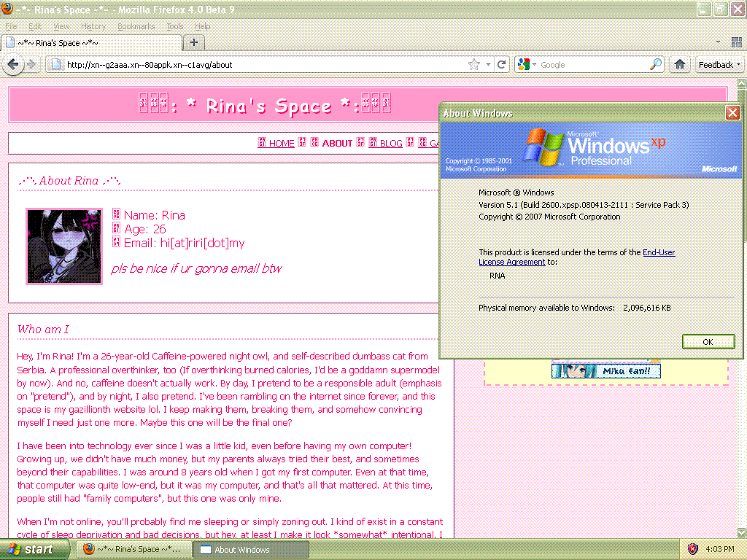Open browser home page via the Home icon
This screenshot has height=560, width=747.
pyautogui.click(x=679, y=64)
